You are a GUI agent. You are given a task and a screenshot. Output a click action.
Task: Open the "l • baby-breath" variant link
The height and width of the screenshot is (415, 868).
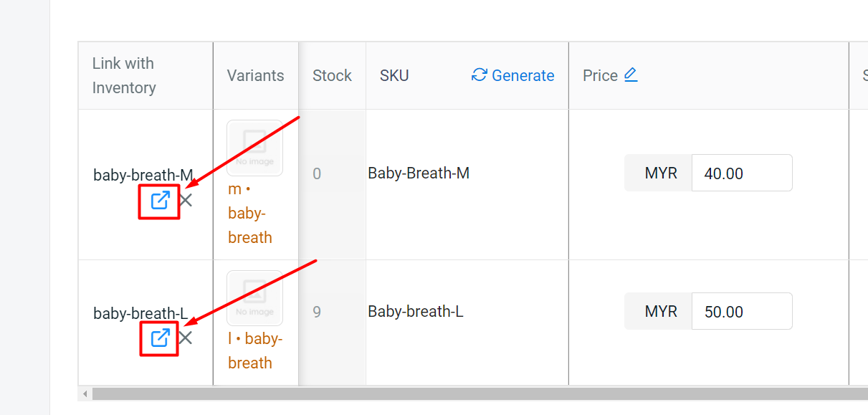[x=254, y=350]
